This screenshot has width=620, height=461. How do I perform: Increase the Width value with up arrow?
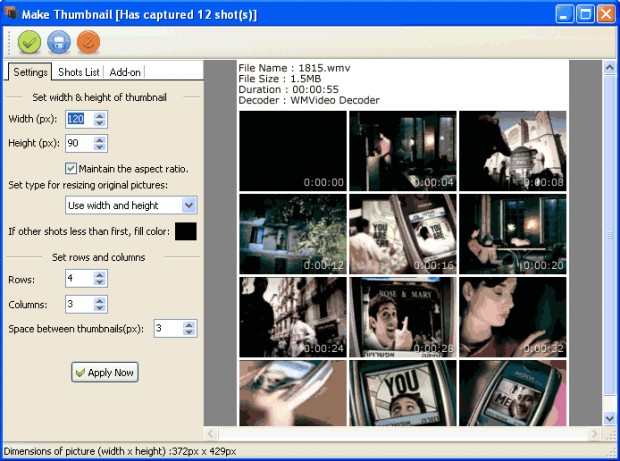click(x=100, y=115)
